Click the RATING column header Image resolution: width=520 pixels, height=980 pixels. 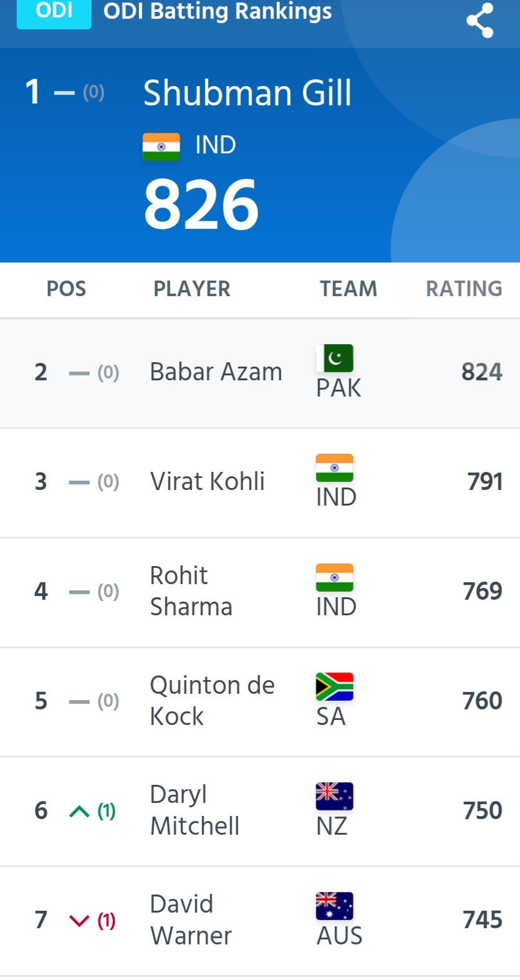pyautogui.click(x=464, y=289)
